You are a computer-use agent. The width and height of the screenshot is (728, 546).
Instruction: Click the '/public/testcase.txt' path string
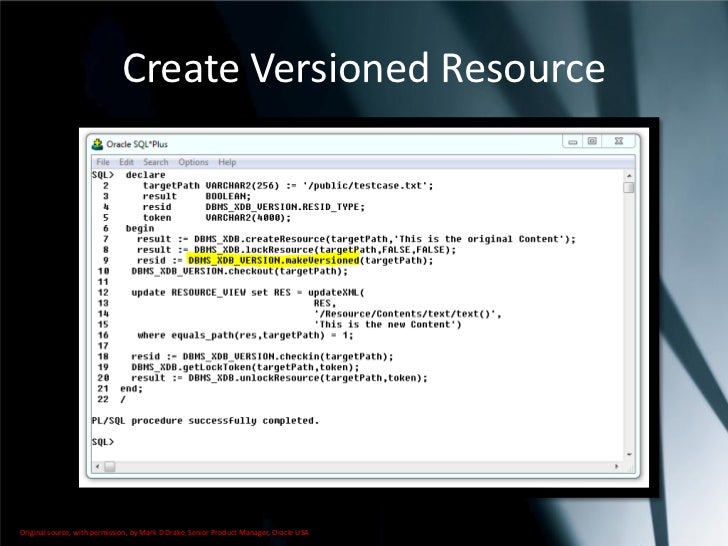click(x=365, y=186)
